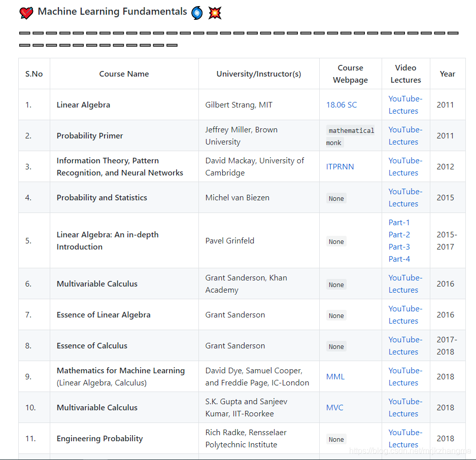Click the 'Probability and Statistics' course name
The width and height of the screenshot is (476, 460).
pyautogui.click(x=101, y=197)
